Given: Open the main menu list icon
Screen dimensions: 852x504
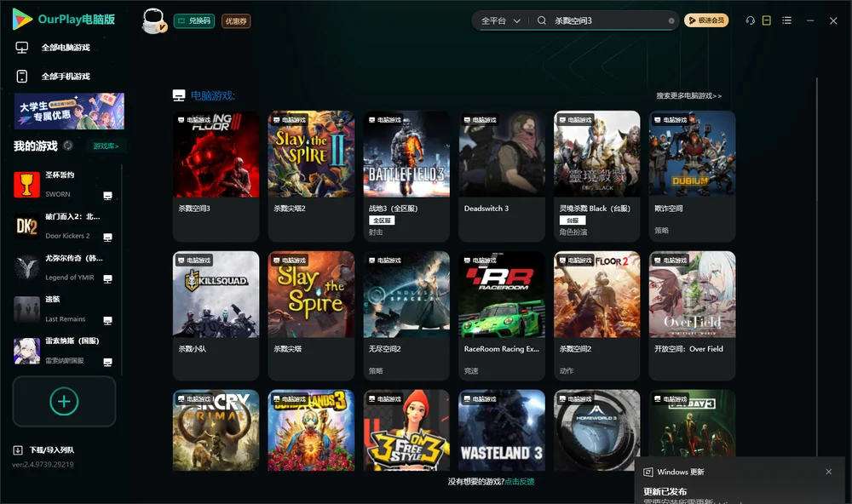Looking at the screenshot, I should coord(786,20).
